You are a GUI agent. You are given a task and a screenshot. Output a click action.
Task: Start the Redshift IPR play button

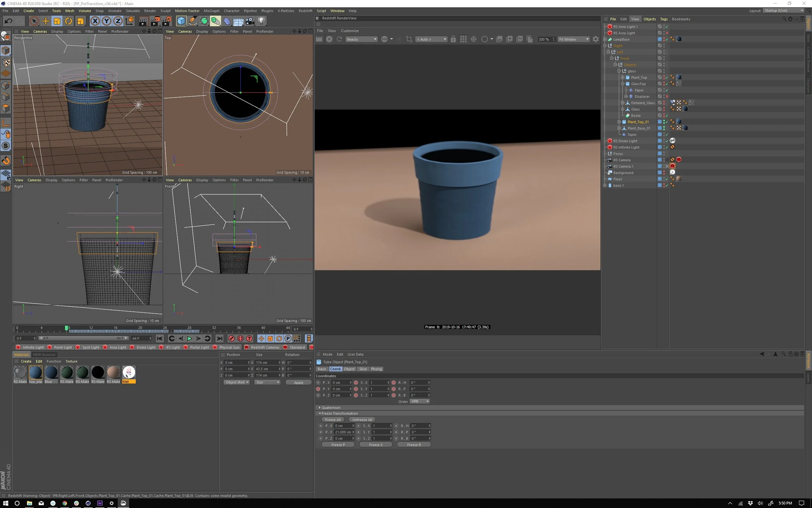(329, 39)
